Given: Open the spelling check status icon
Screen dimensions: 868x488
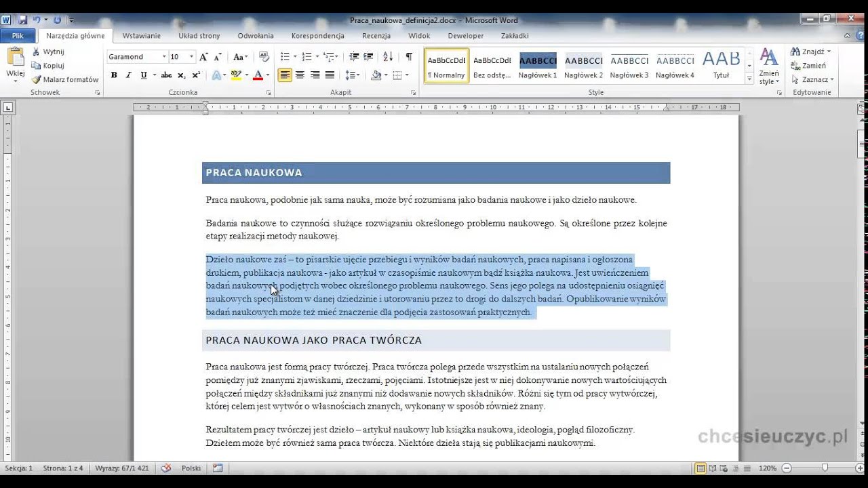Looking at the screenshot, I should click(x=166, y=468).
